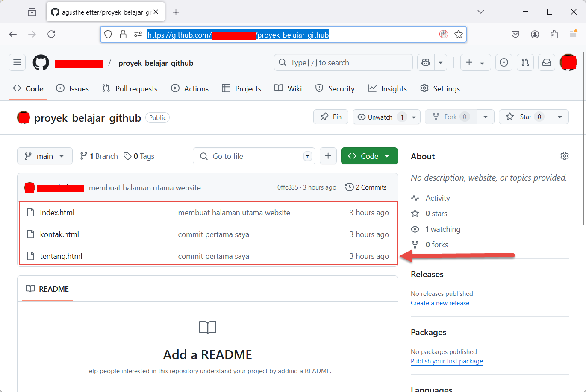Expand the main branch dropdown

tap(44, 156)
